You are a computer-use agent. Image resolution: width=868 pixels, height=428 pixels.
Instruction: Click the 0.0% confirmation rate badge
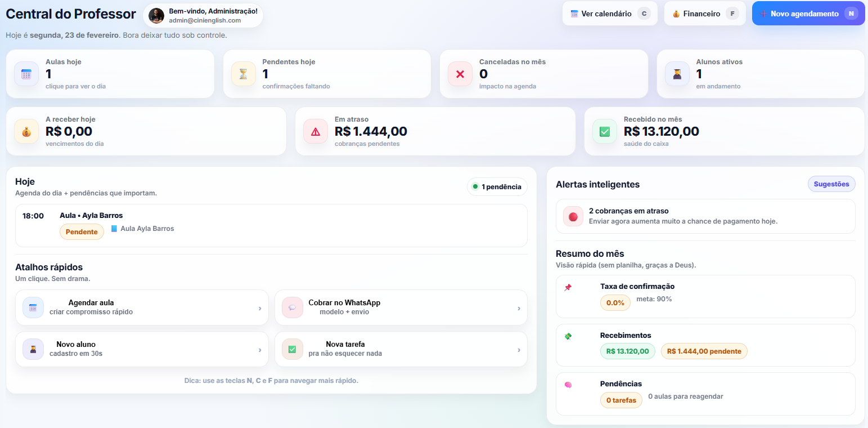tap(615, 302)
